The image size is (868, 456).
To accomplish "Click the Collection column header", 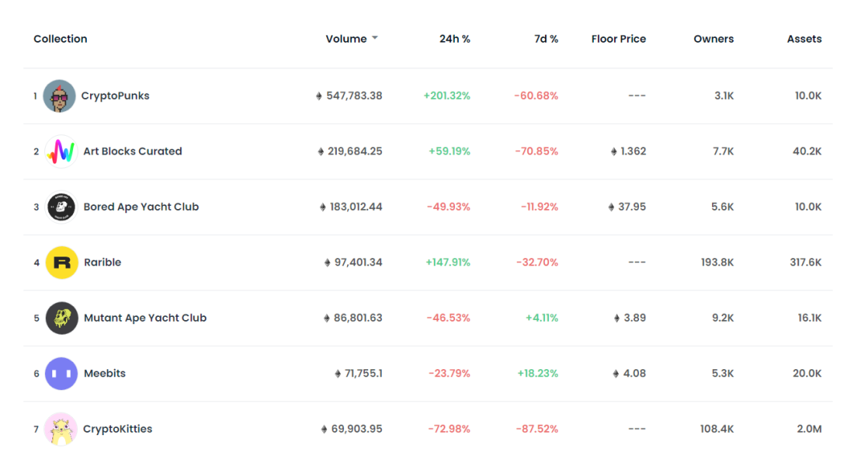I will click(x=60, y=39).
